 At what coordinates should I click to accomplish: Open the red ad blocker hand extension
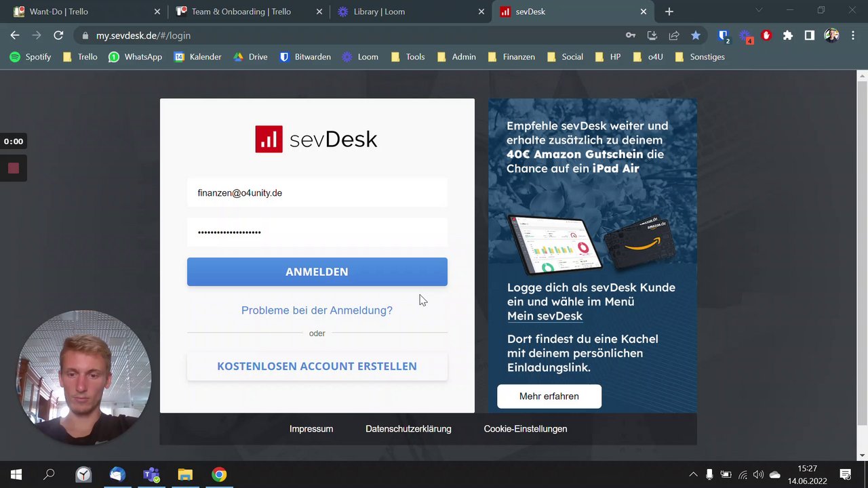(766, 35)
